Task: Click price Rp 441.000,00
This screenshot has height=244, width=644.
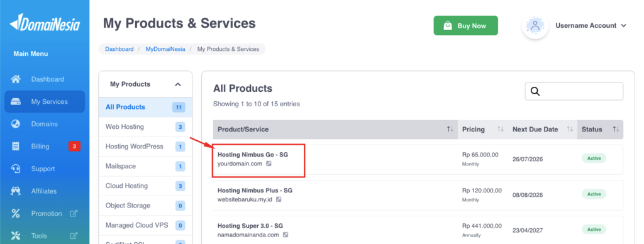Action: 482,226
